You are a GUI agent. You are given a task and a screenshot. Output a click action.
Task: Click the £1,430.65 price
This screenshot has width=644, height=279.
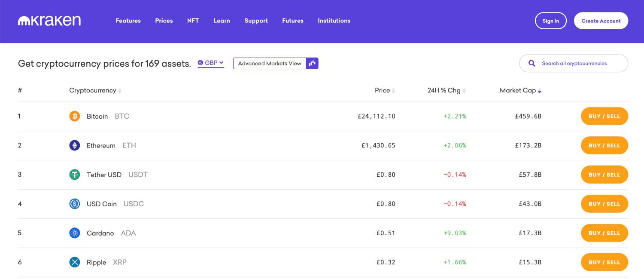pyautogui.click(x=378, y=145)
